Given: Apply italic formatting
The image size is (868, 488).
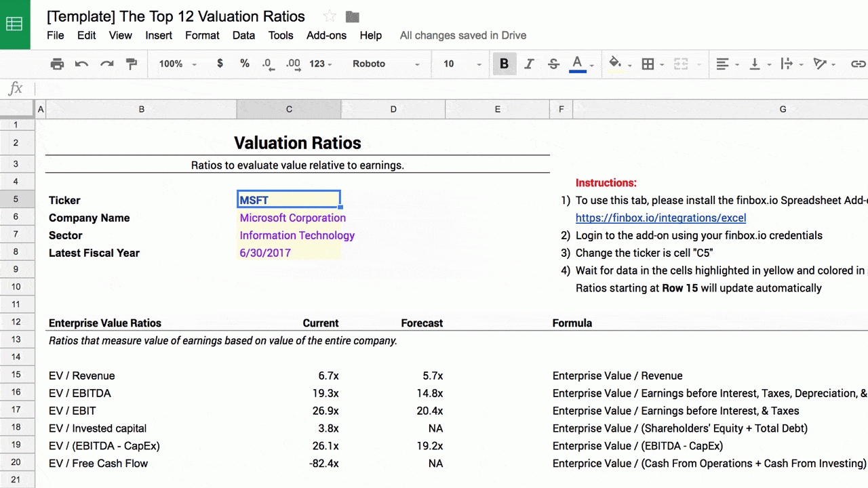Looking at the screenshot, I should [x=529, y=64].
